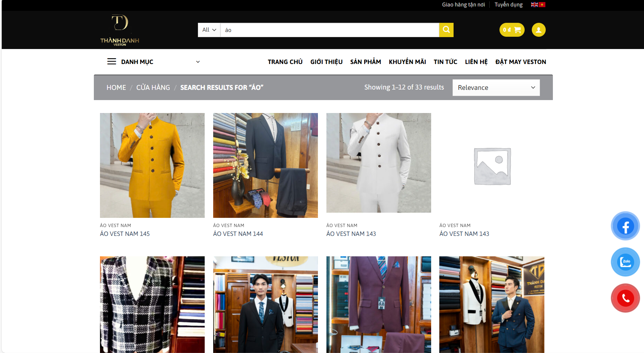The height and width of the screenshot is (353, 644).
Task: Navigate to Đặt May Veston page
Action: [x=521, y=62]
